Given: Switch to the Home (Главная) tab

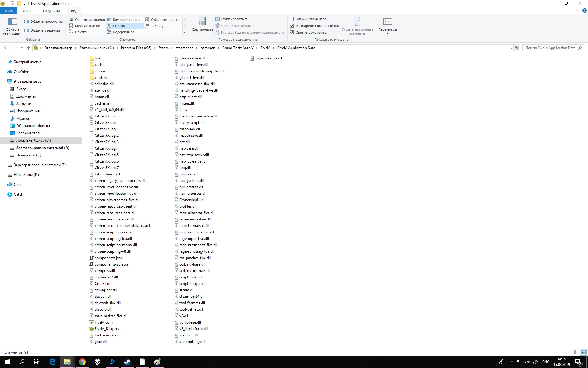Looking at the screenshot, I should coord(28,11).
